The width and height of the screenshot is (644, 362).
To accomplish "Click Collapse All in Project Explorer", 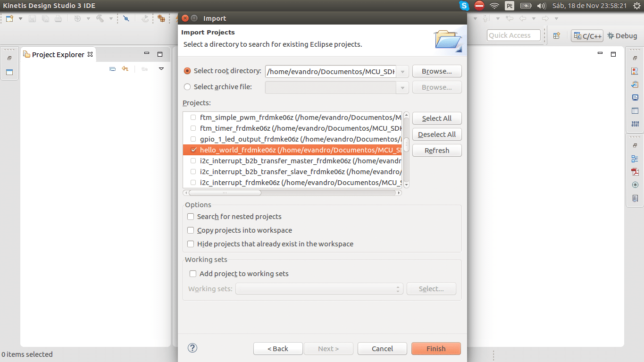I will click(112, 69).
